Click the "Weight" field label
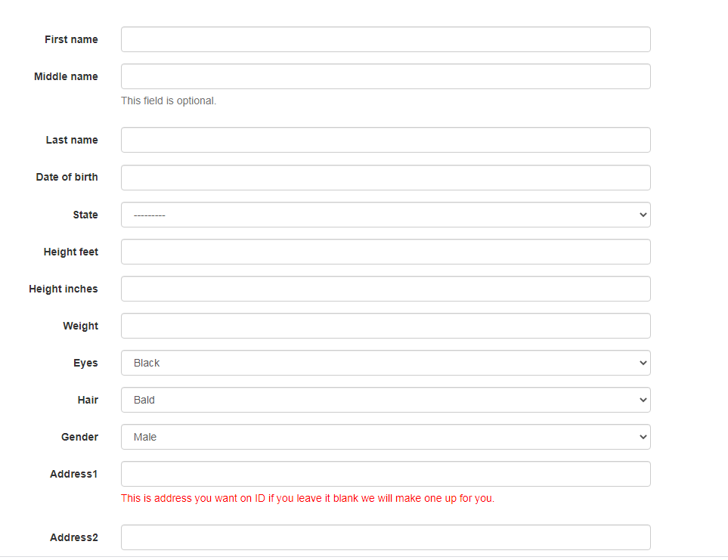Screen dimensions: 728x560 [x=80, y=326]
